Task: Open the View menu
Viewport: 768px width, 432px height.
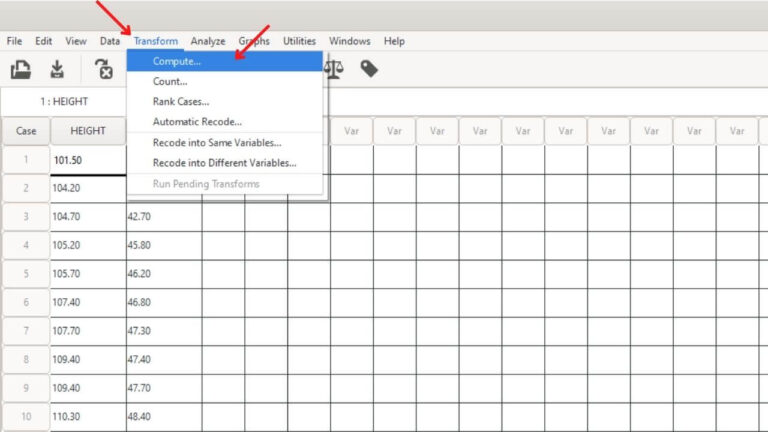Action: pyautogui.click(x=76, y=41)
